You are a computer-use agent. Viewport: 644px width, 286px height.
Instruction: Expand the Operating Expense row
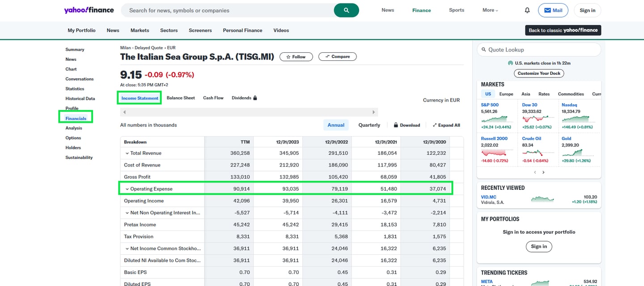(x=127, y=188)
